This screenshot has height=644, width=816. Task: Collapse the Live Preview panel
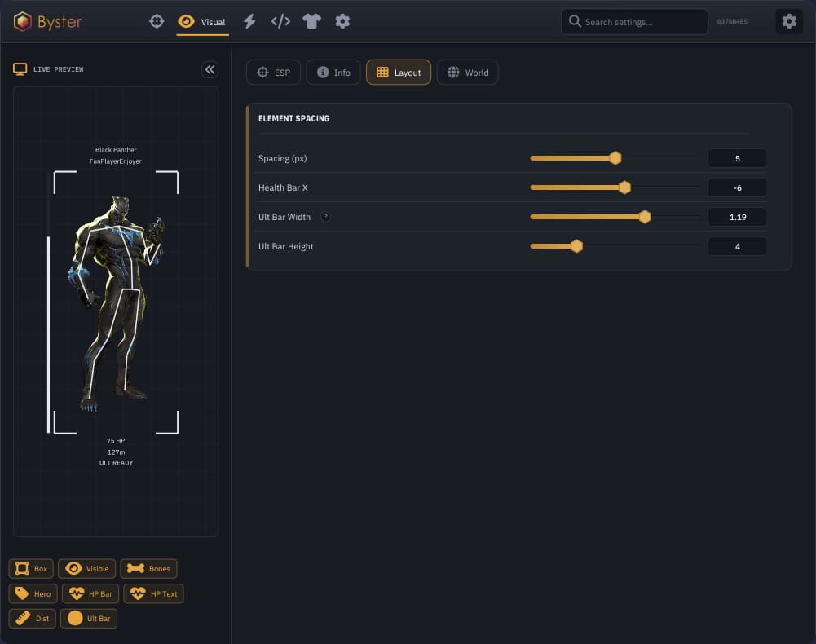click(x=210, y=69)
